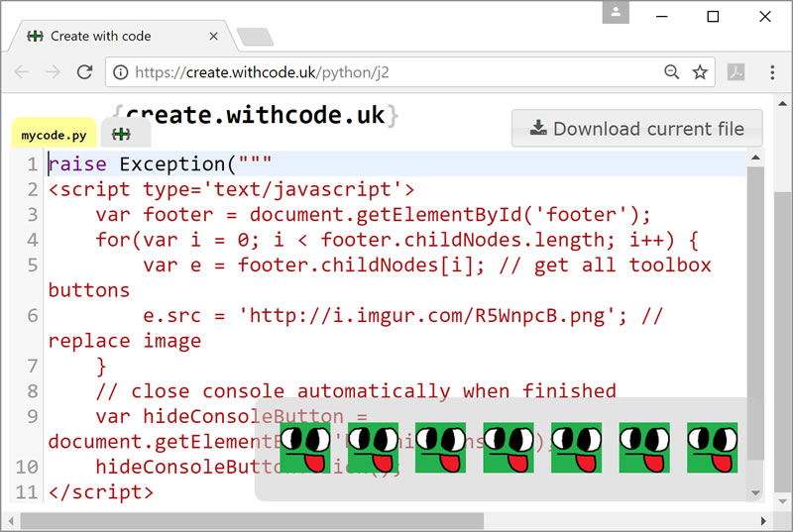Image resolution: width=793 pixels, height=532 pixels.
Task: Click the second green face toolbox button
Action: pos(373,448)
